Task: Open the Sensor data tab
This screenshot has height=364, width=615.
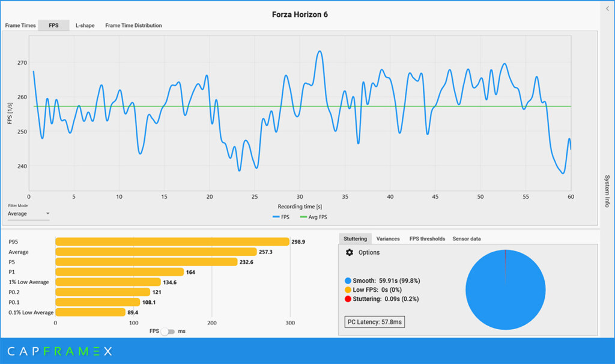Action: coord(466,238)
